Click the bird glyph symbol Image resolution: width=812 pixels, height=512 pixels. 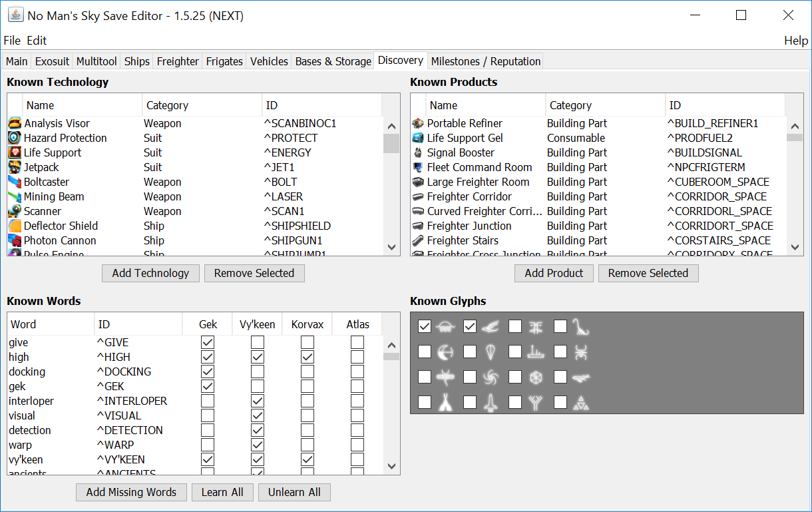(491, 326)
